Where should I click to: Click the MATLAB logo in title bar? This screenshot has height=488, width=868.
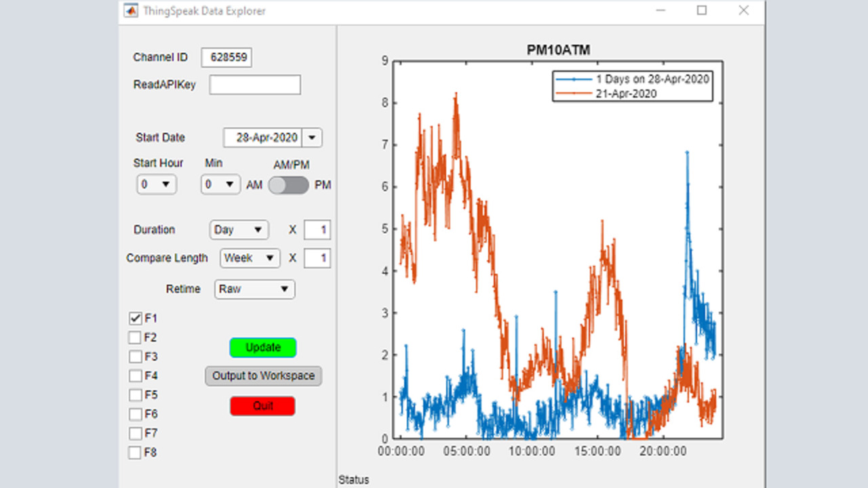(x=130, y=10)
